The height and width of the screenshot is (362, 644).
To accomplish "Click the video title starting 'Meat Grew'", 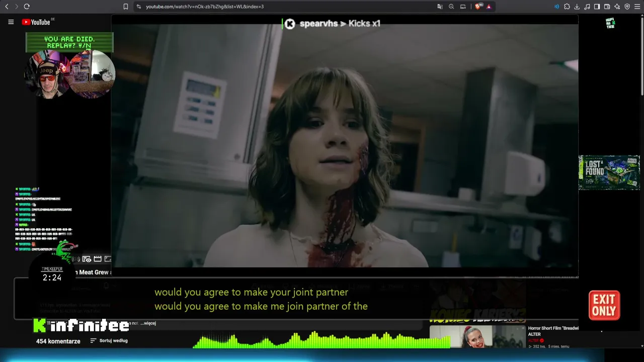I will (93, 272).
